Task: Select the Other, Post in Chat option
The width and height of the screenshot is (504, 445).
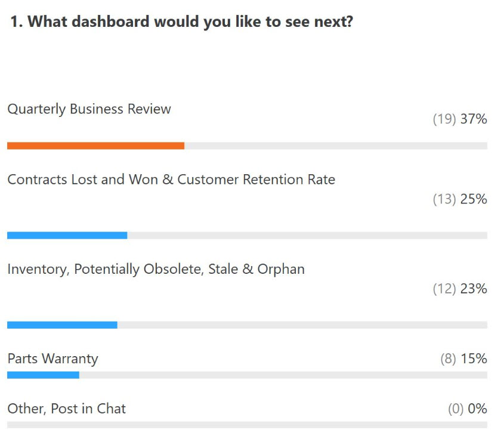Action: (67, 409)
